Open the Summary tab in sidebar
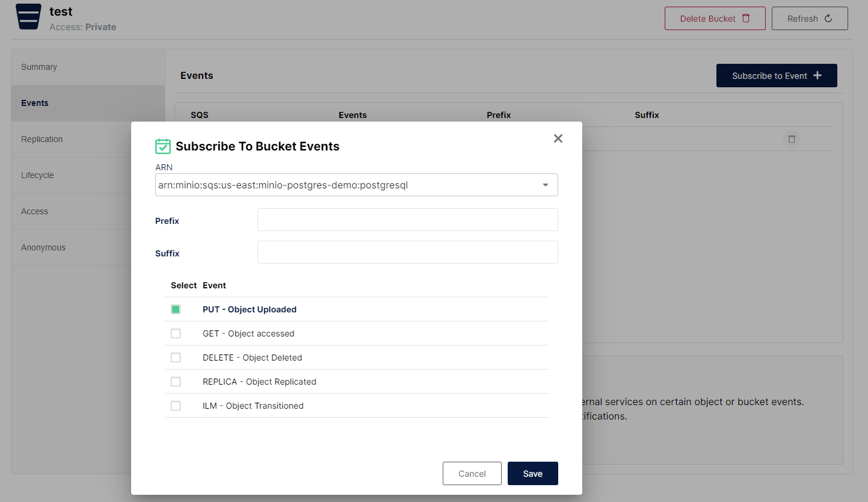Image resolution: width=868 pixels, height=502 pixels. (x=39, y=67)
